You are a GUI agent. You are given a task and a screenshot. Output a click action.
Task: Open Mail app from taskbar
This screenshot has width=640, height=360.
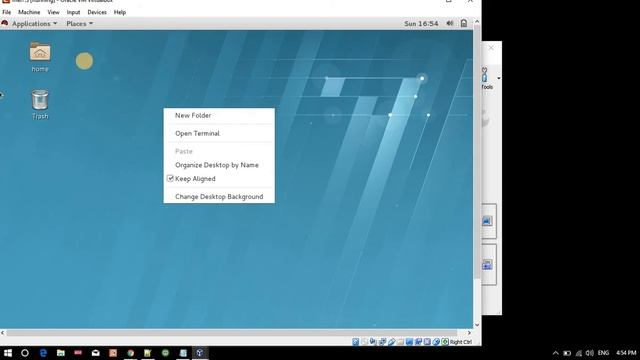[x=96, y=353]
